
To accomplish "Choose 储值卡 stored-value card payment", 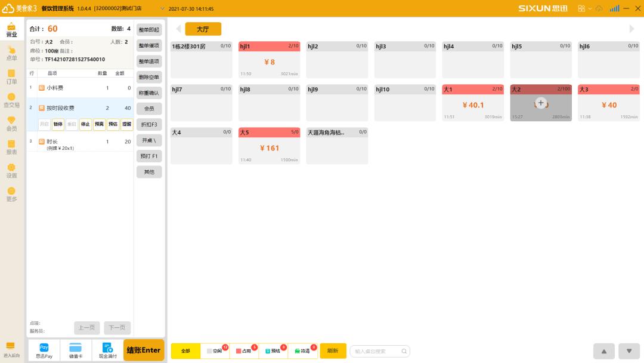I will (75, 350).
